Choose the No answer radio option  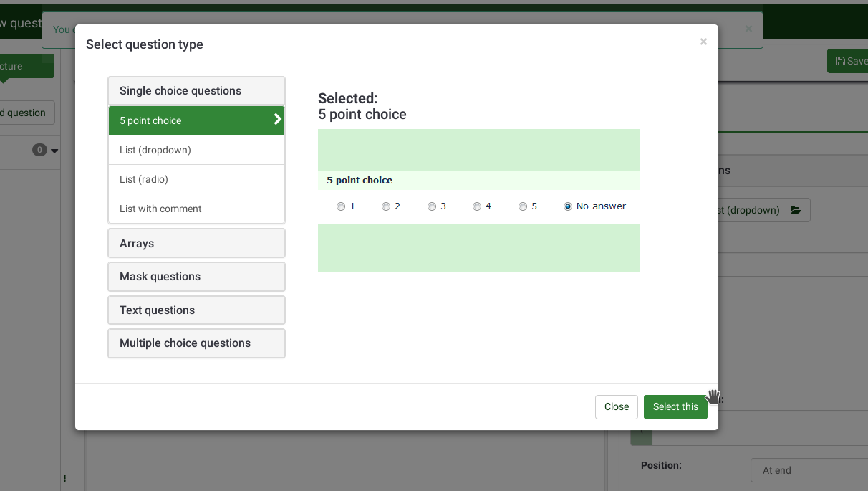pyautogui.click(x=568, y=206)
